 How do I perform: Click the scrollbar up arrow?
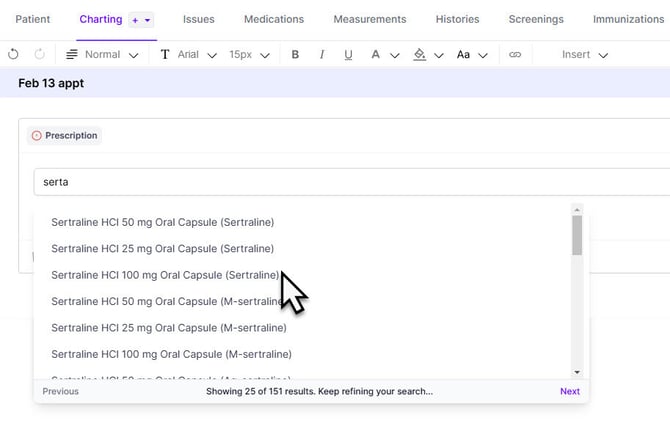[x=577, y=209]
